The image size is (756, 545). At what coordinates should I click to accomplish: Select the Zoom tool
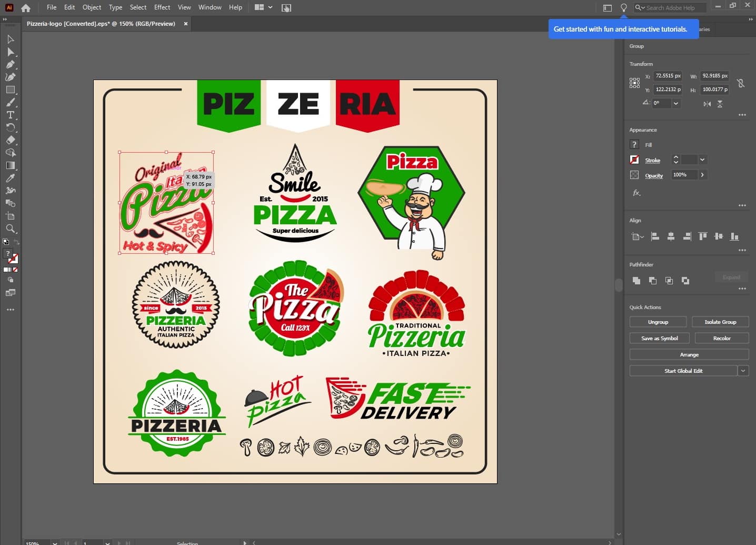[11, 229]
